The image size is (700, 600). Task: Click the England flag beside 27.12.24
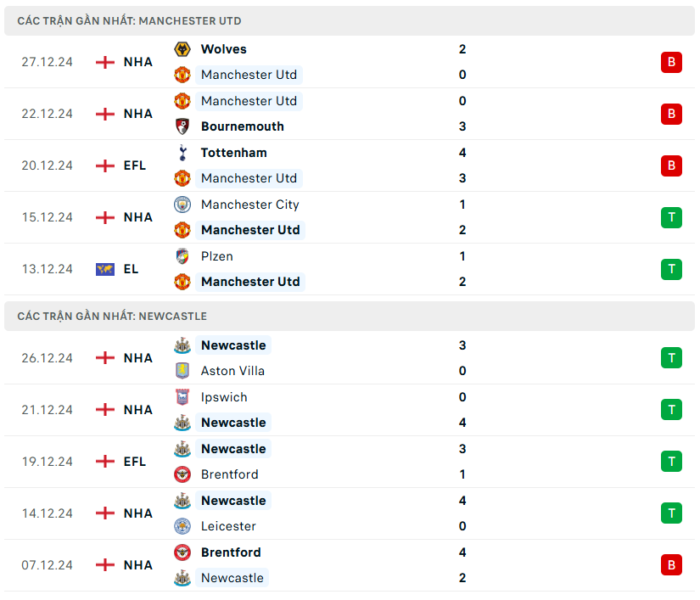tap(105, 62)
